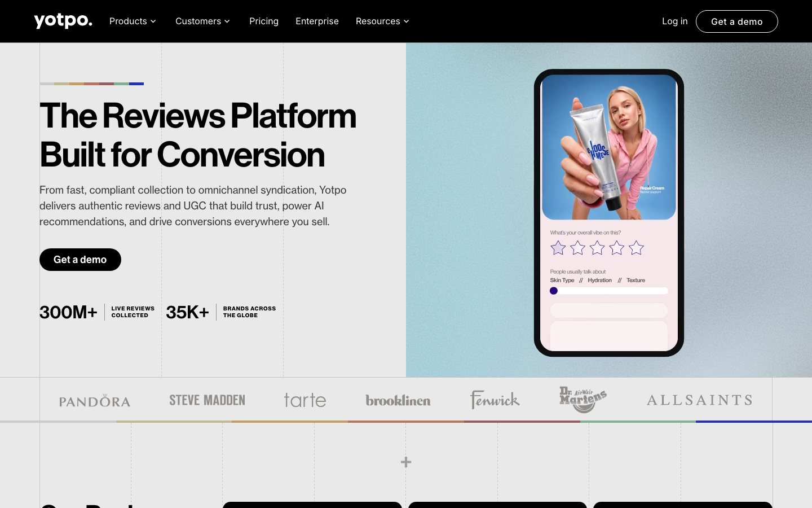This screenshot has height=508, width=812.
Task: Click the yotpo logo
Action: [x=63, y=21]
